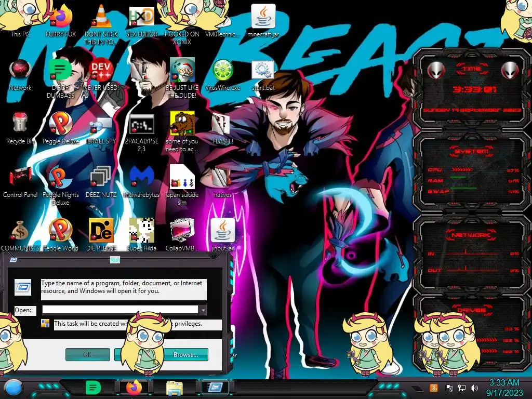Open the minecraft.jar desktop file
This screenshot has height=399, width=532.
point(263,21)
